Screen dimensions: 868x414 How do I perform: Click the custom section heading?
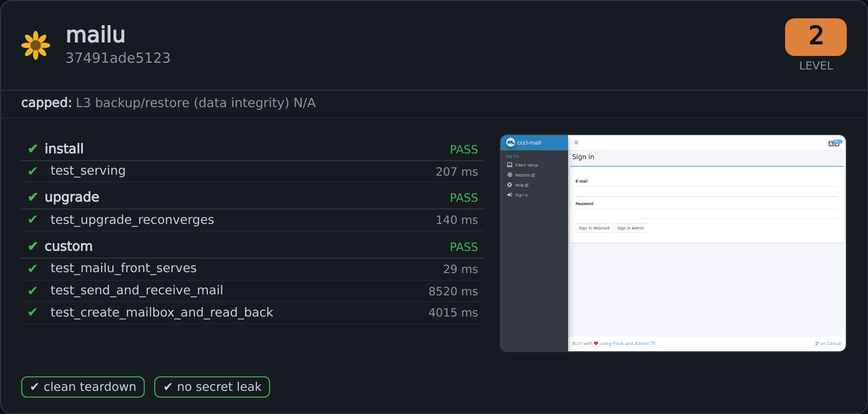68,246
